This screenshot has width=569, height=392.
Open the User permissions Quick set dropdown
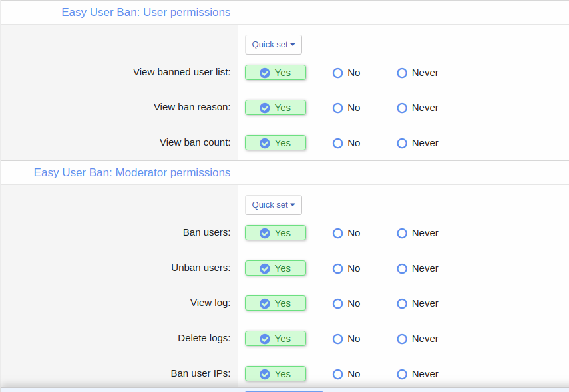coord(273,45)
